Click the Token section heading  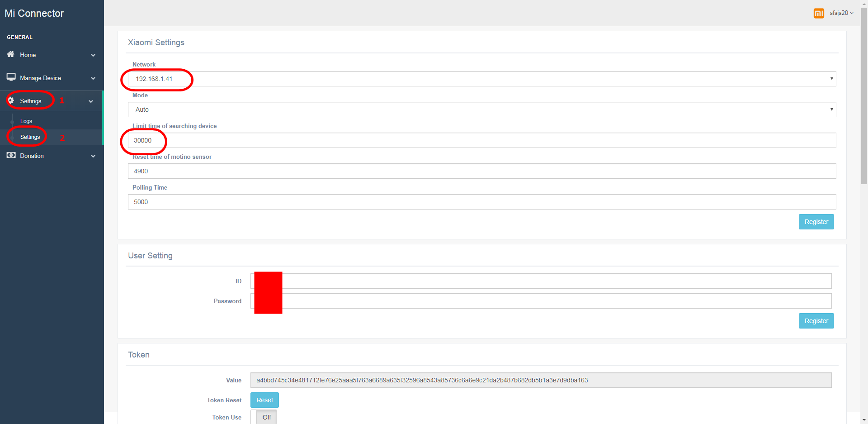click(x=139, y=355)
